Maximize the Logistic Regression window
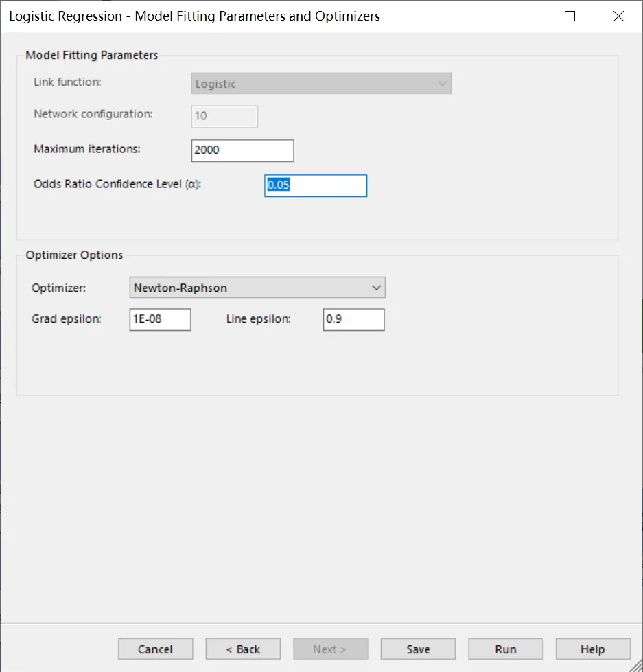The image size is (643, 672). (x=570, y=16)
